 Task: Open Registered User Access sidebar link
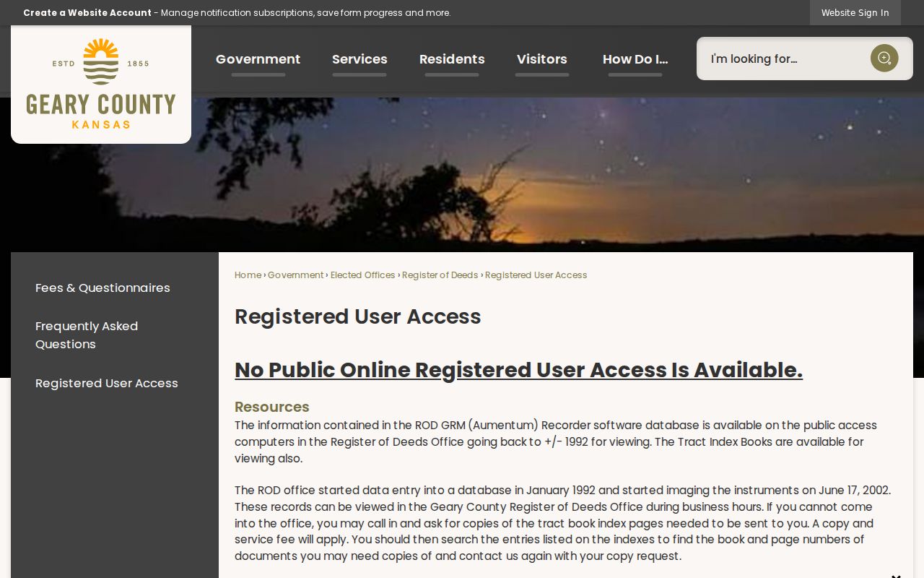(x=107, y=383)
